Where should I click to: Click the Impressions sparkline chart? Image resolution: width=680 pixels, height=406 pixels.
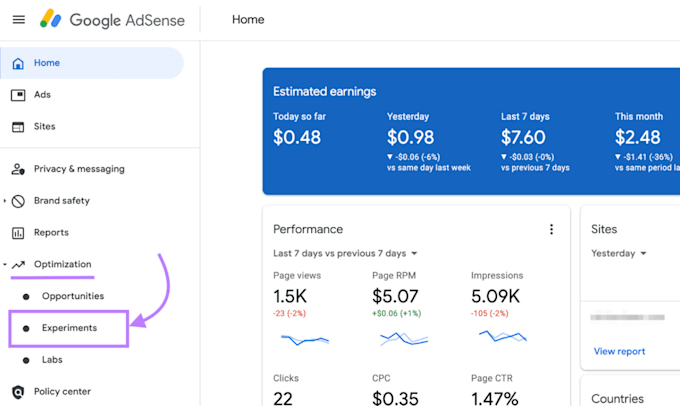coord(503,336)
